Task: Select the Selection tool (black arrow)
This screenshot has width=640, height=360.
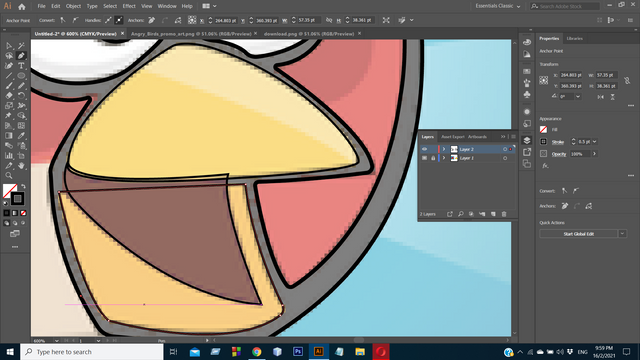Action: coord(9,46)
